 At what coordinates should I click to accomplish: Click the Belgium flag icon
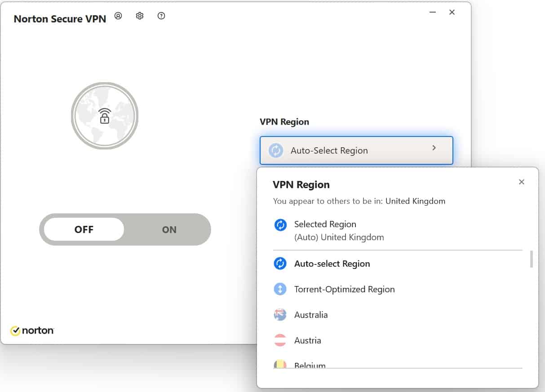(x=280, y=364)
